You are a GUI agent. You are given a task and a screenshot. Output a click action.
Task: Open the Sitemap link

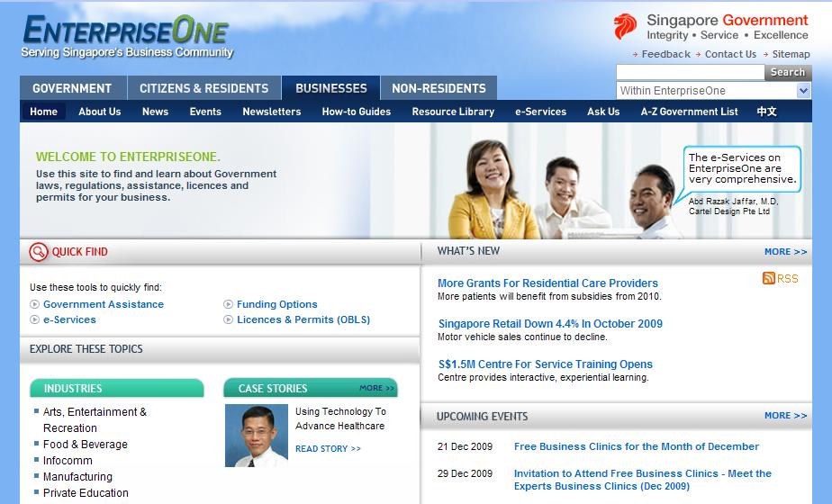[791, 54]
